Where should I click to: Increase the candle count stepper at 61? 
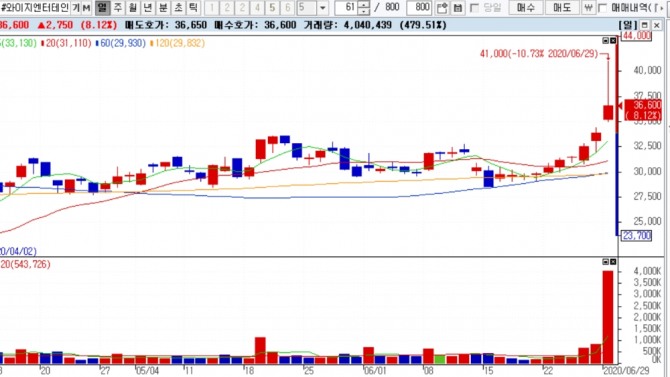(364, 4)
